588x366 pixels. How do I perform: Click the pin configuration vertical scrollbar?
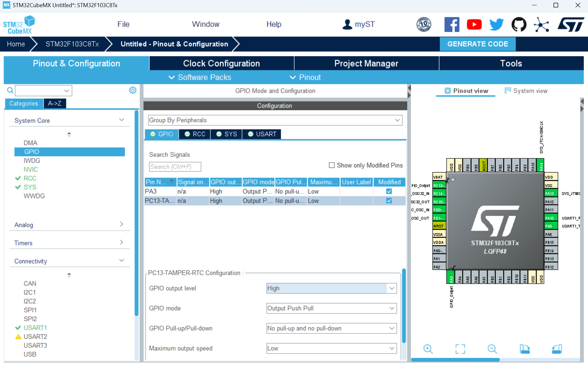coord(404,306)
